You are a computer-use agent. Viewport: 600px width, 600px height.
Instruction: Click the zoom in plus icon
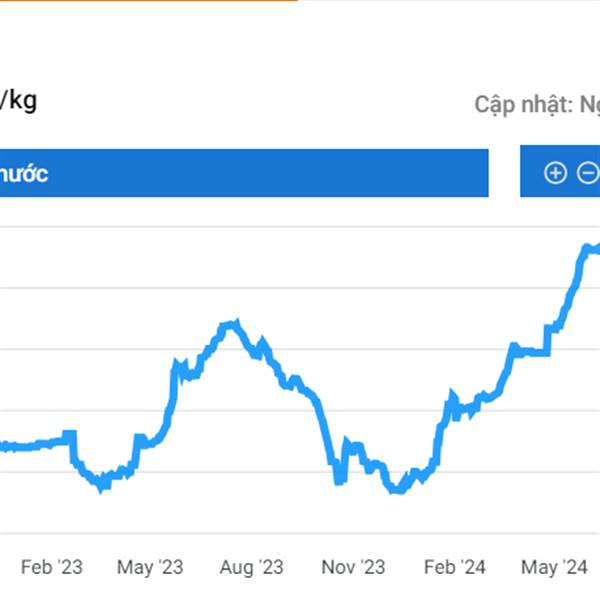click(x=555, y=173)
